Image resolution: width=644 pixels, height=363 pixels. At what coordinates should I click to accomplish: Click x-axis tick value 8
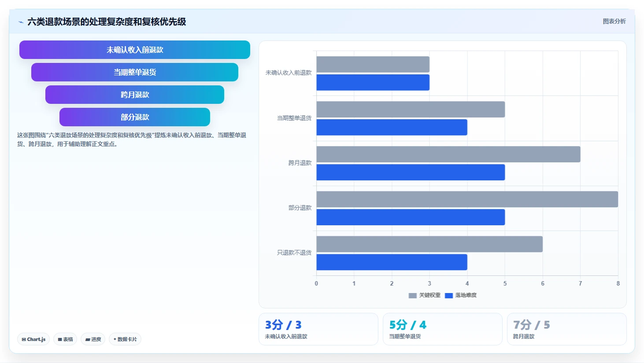tap(618, 283)
